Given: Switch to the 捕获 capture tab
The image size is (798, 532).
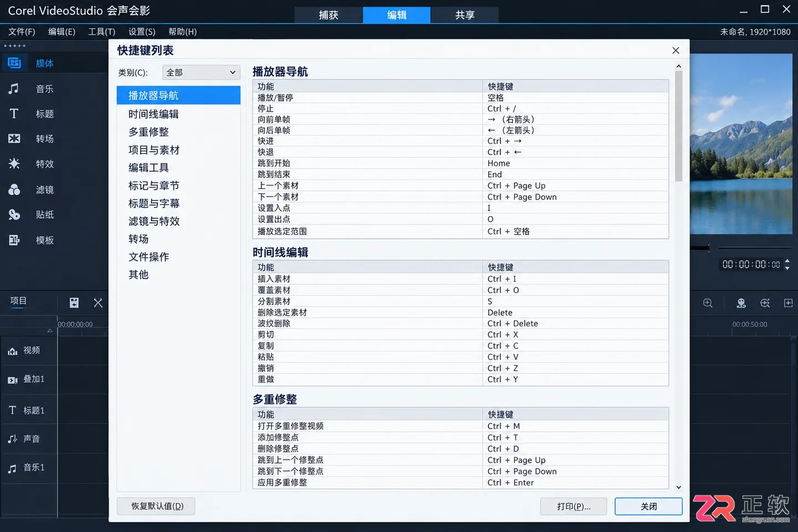Looking at the screenshot, I should click(x=329, y=15).
